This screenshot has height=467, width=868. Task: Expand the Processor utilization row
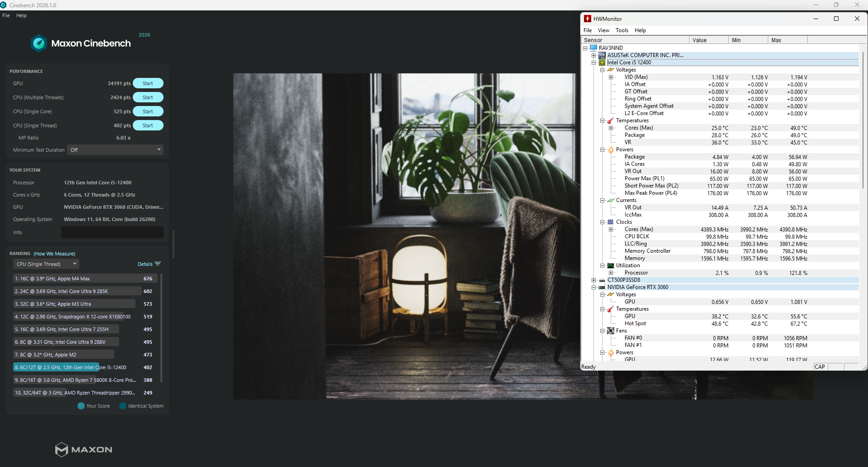pos(611,273)
